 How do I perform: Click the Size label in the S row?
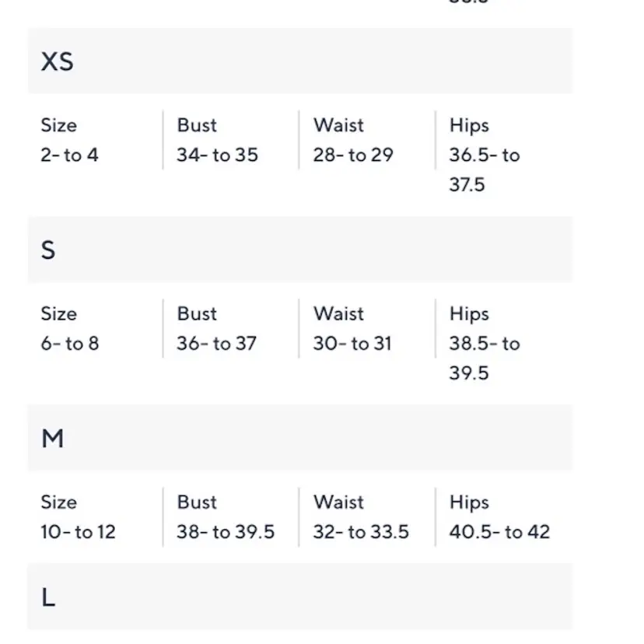(58, 313)
